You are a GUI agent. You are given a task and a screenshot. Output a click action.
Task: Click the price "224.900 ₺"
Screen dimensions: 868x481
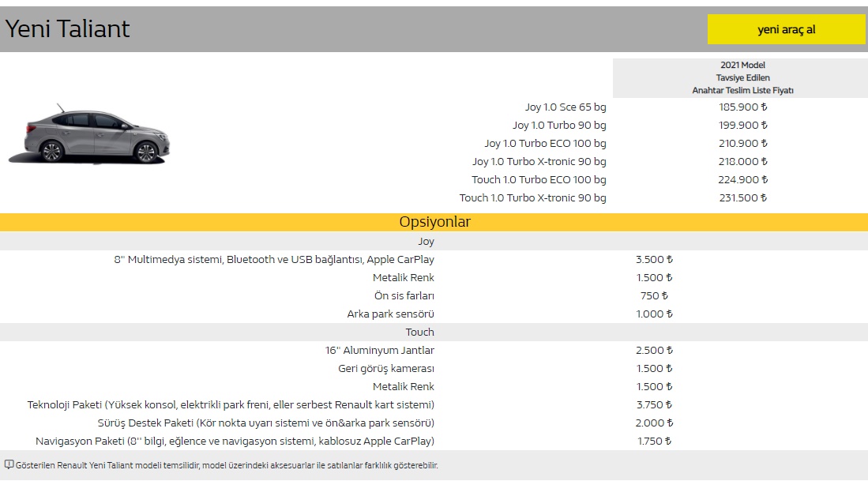[743, 180]
